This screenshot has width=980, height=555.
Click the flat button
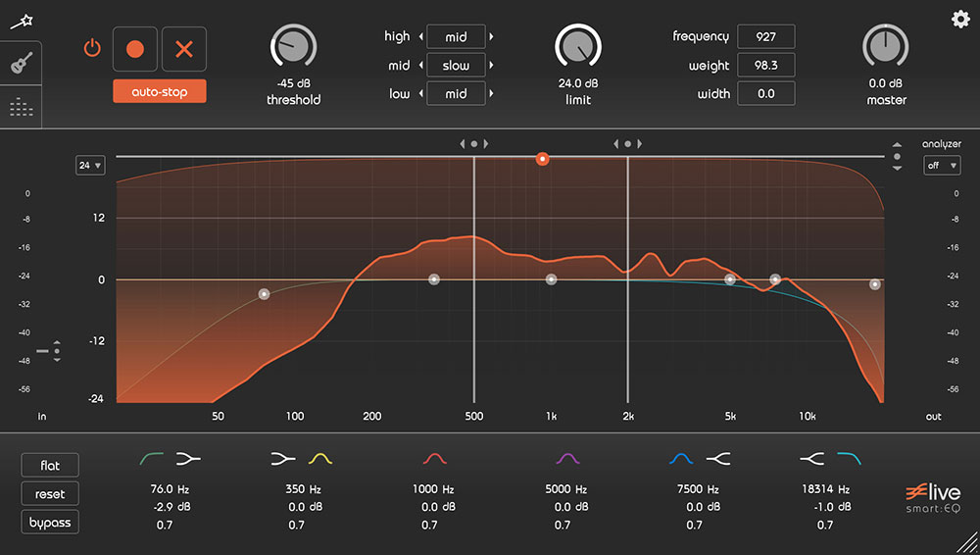(50, 465)
